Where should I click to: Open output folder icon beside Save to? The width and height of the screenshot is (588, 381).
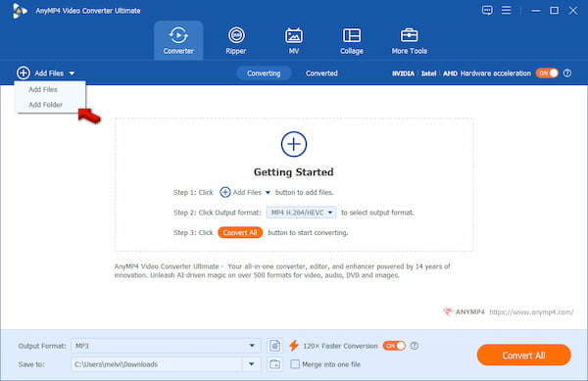coord(274,364)
